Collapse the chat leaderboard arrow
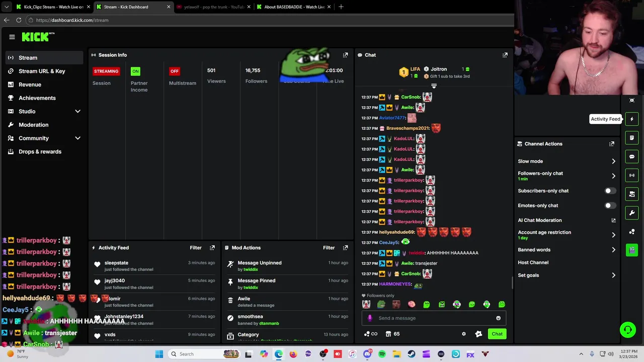Screen dimensions: 644x362 tap(434, 86)
